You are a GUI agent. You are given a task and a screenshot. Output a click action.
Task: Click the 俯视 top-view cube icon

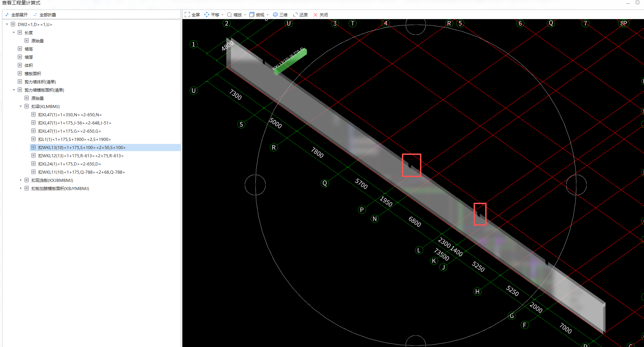(252, 15)
